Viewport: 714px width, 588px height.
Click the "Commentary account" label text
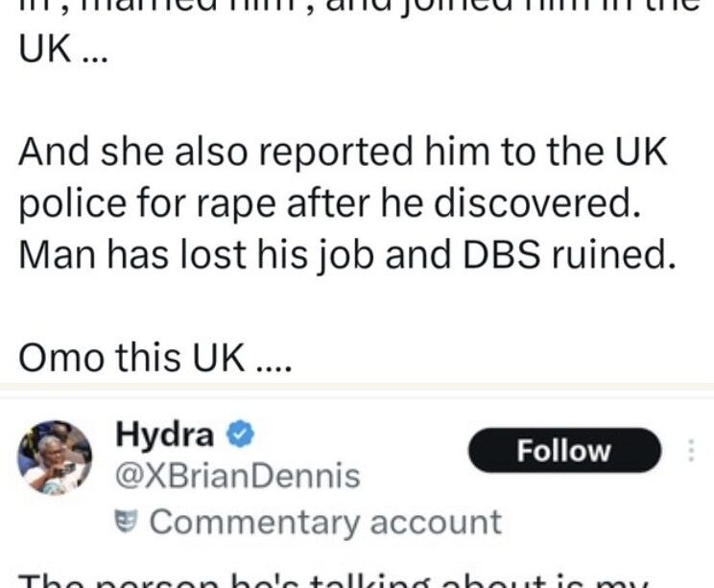pyautogui.click(x=326, y=522)
